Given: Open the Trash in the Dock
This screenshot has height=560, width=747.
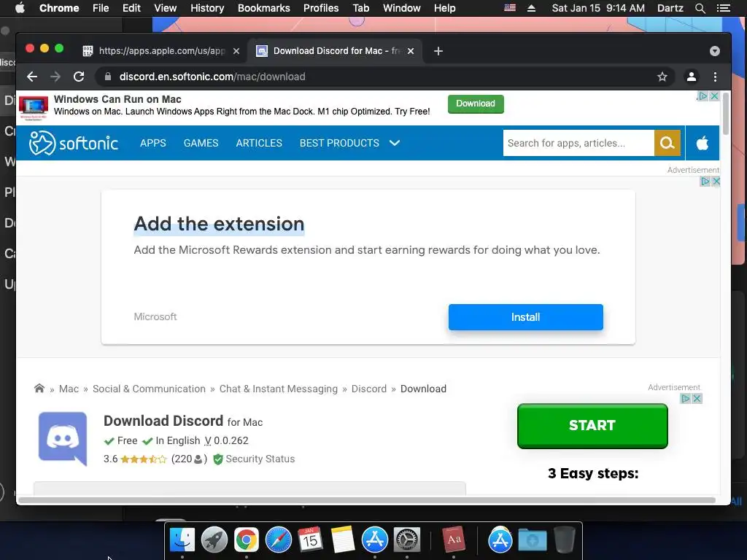Looking at the screenshot, I should click(x=565, y=540).
